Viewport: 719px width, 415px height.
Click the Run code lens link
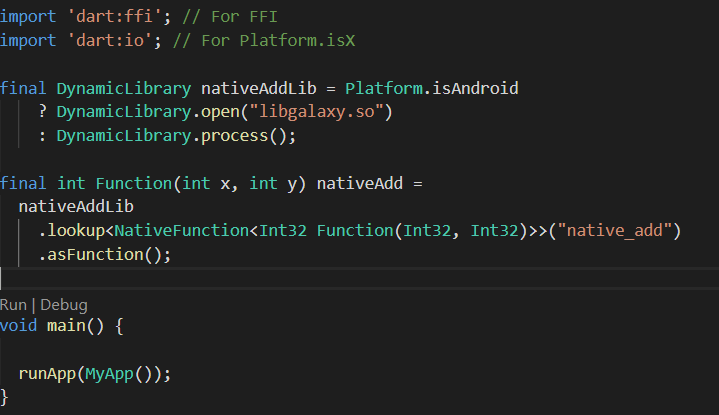(x=13, y=305)
